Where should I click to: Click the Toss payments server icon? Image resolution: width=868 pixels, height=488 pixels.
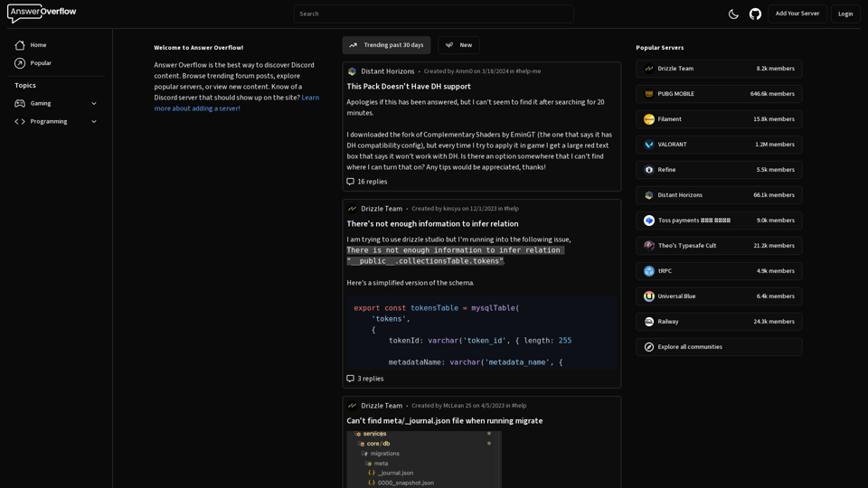[649, 221]
